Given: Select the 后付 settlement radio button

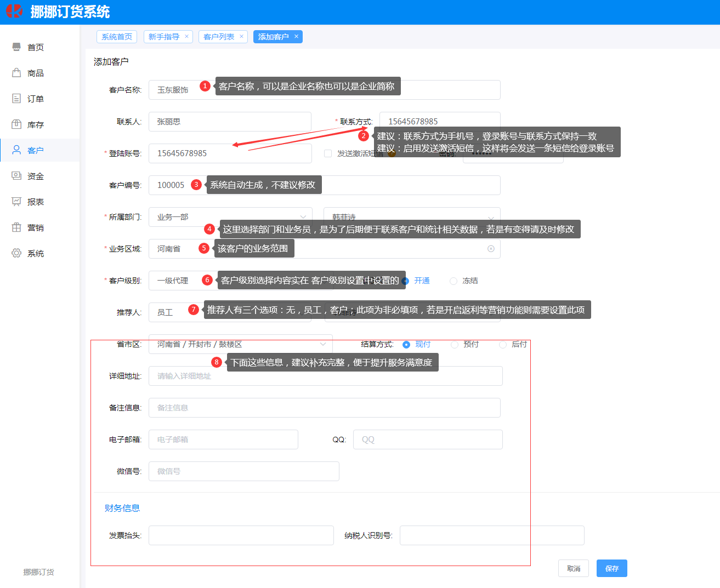Looking at the screenshot, I should [x=503, y=345].
